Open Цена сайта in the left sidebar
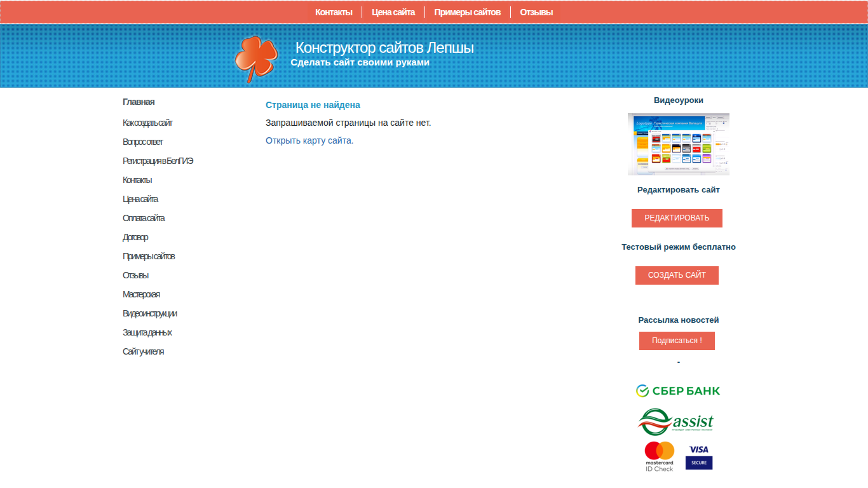 click(x=140, y=199)
